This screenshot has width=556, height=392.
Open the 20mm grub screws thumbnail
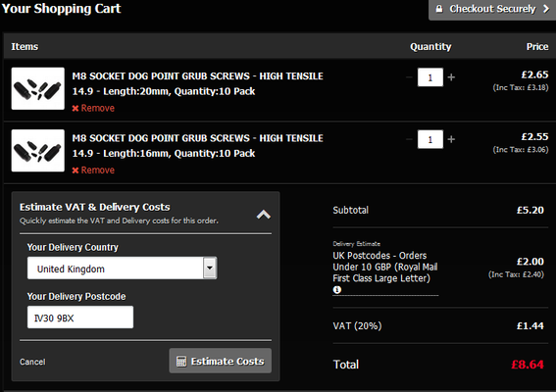(x=38, y=88)
